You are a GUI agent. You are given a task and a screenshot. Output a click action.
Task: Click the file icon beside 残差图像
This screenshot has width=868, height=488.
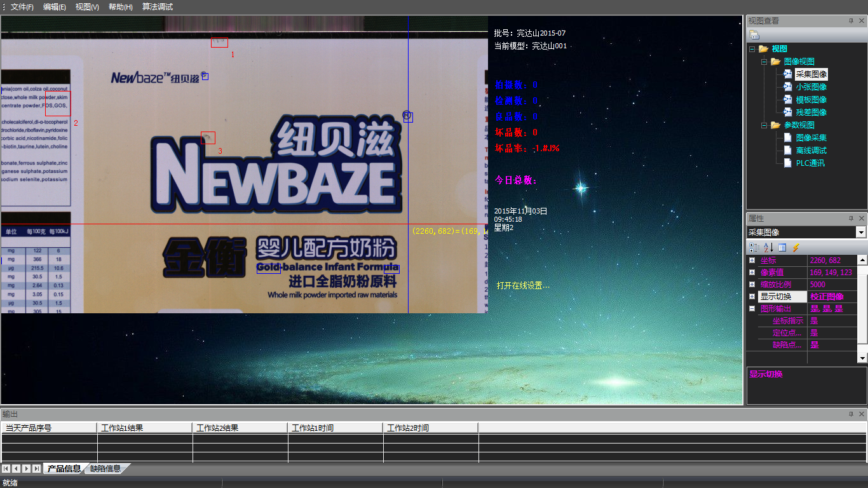[788, 112]
